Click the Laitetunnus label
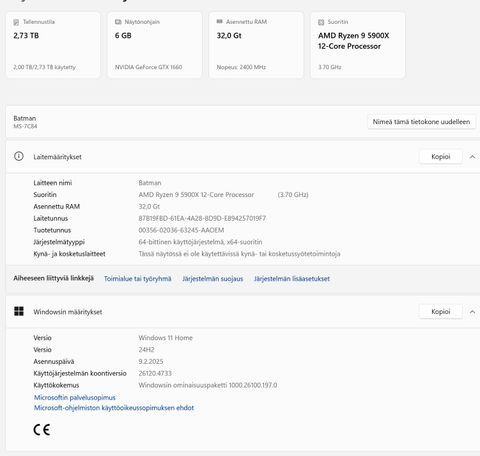 point(51,218)
